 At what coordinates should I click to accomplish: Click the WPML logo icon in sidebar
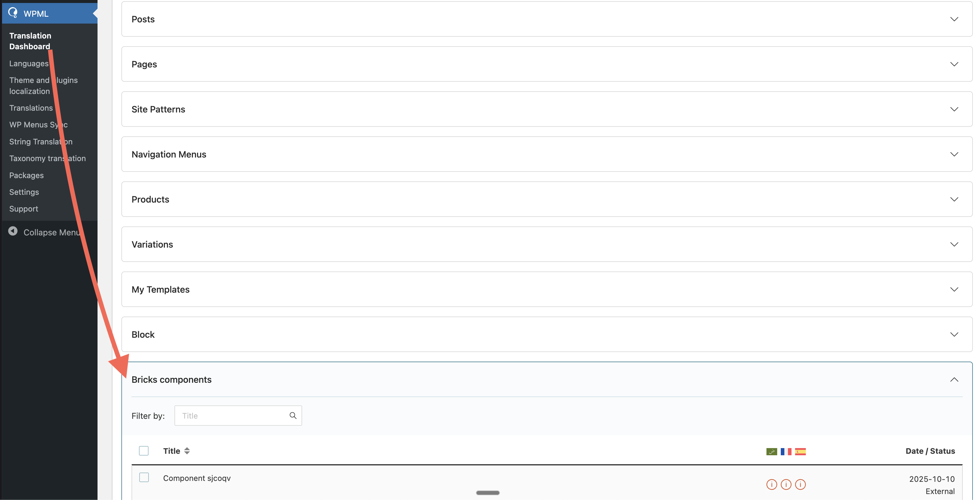tap(13, 13)
